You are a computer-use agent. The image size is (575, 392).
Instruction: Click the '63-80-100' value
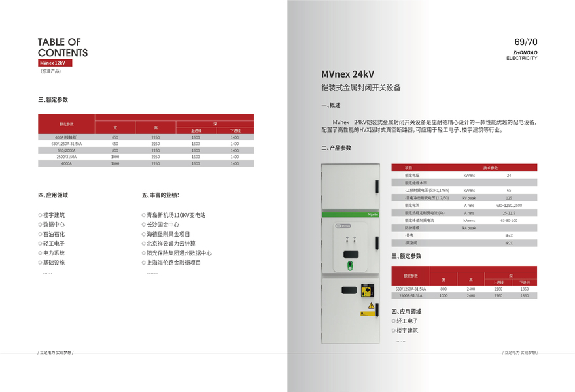509,221
